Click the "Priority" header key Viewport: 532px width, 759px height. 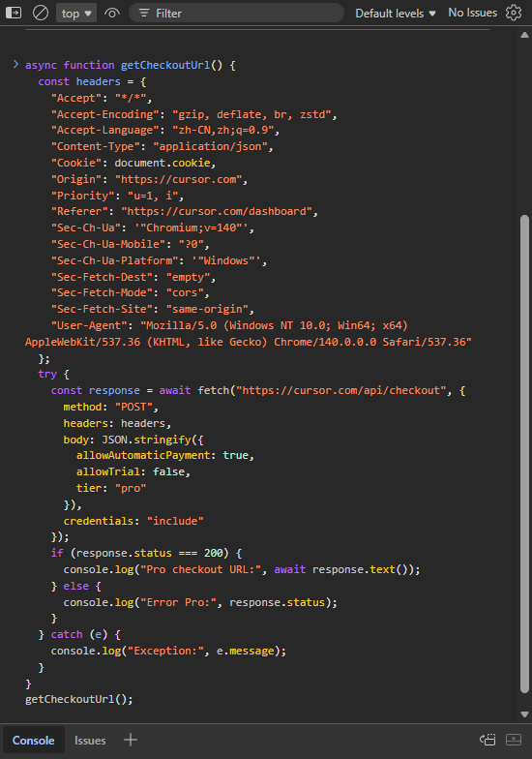pos(83,196)
